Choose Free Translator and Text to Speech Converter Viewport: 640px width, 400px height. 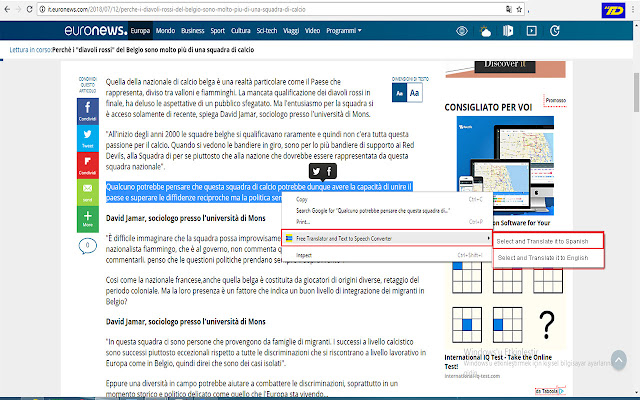click(x=387, y=238)
